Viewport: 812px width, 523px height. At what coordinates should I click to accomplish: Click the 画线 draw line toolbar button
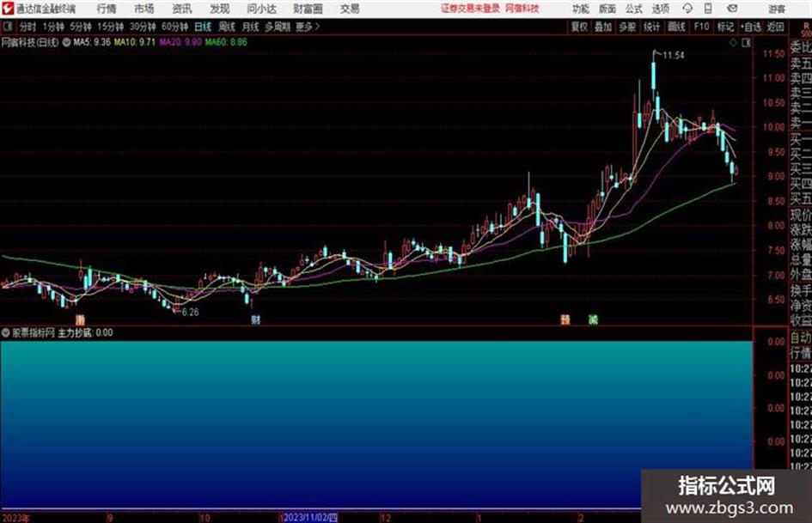tap(676, 27)
